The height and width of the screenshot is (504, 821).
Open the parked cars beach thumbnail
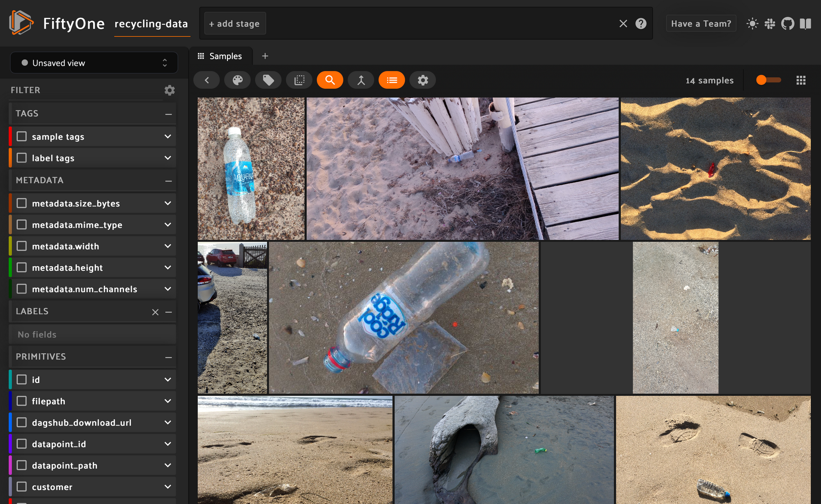click(232, 318)
